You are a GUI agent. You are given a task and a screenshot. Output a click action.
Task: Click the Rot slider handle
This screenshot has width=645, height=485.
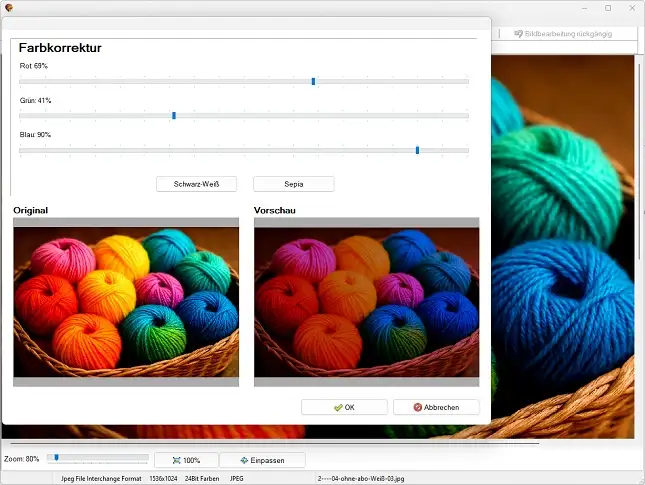click(x=313, y=81)
